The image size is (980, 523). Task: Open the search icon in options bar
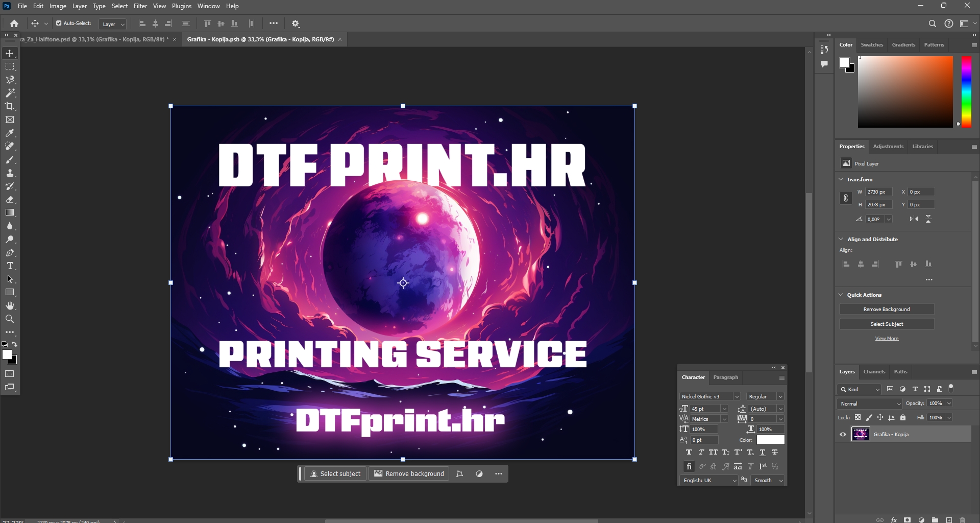tap(933, 23)
